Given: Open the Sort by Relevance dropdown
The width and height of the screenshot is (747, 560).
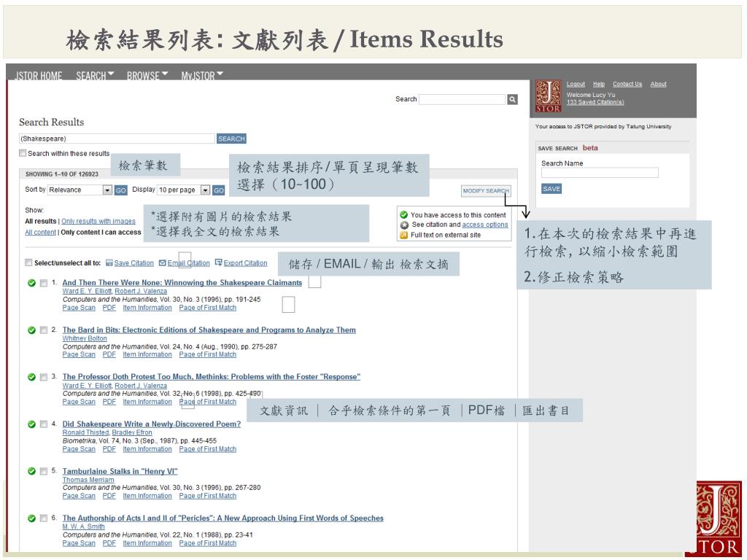Looking at the screenshot, I should coord(80,190).
